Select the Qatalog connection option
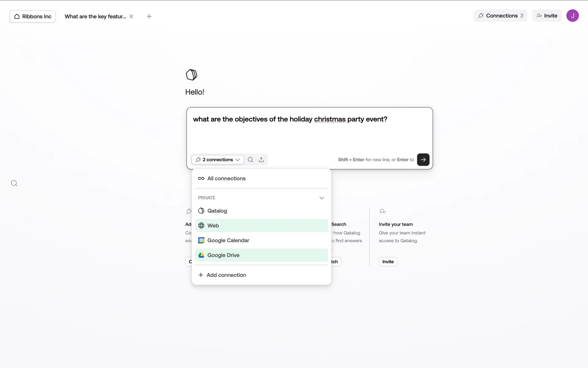 click(x=261, y=211)
